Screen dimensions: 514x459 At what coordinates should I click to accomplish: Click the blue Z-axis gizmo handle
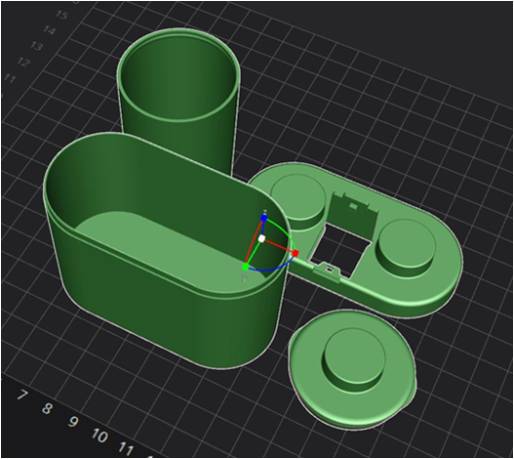point(264,218)
